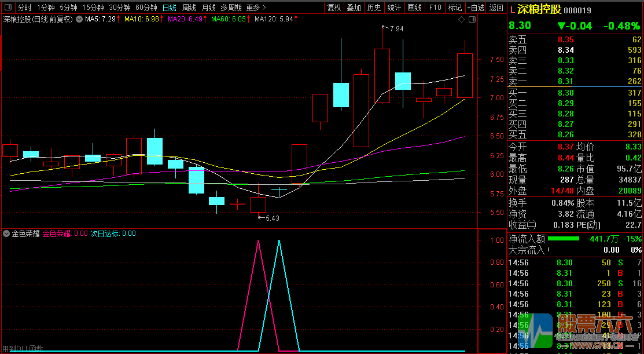This screenshot has height=354, width=644.
Task: Click the 复权 adjustment button
Action: point(334,8)
